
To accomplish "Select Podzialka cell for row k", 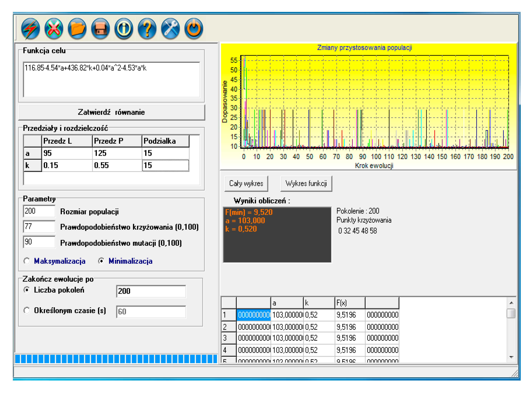I will click(x=166, y=166).
